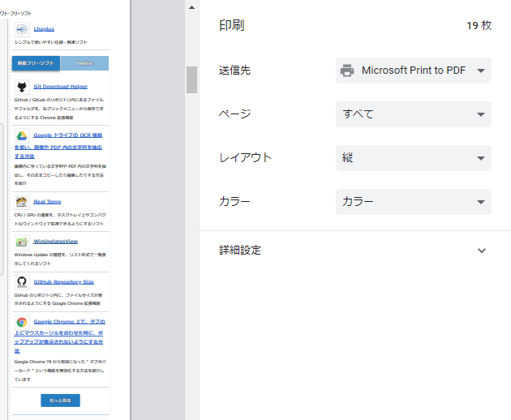Viewport: 511px width, 420px height.
Task: Open the WinUpdatesView link
Action: pyautogui.click(x=56, y=242)
